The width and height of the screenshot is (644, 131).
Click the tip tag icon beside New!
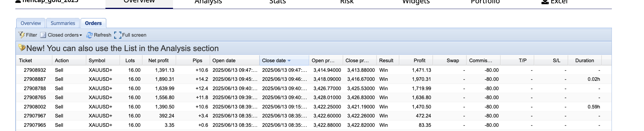click(22, 48)
